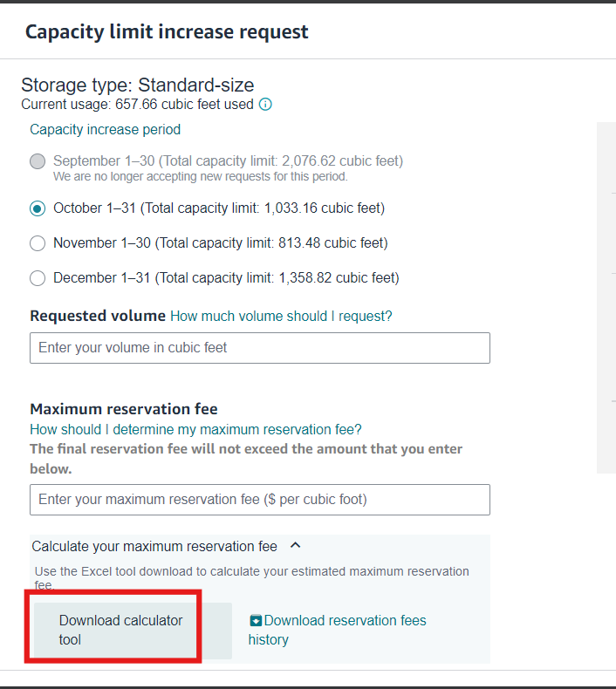Image resolution: width=616 pixels, height=689 pixels.
Task: Pick the December 1–31 capacity period
Action: click(37, 278)
